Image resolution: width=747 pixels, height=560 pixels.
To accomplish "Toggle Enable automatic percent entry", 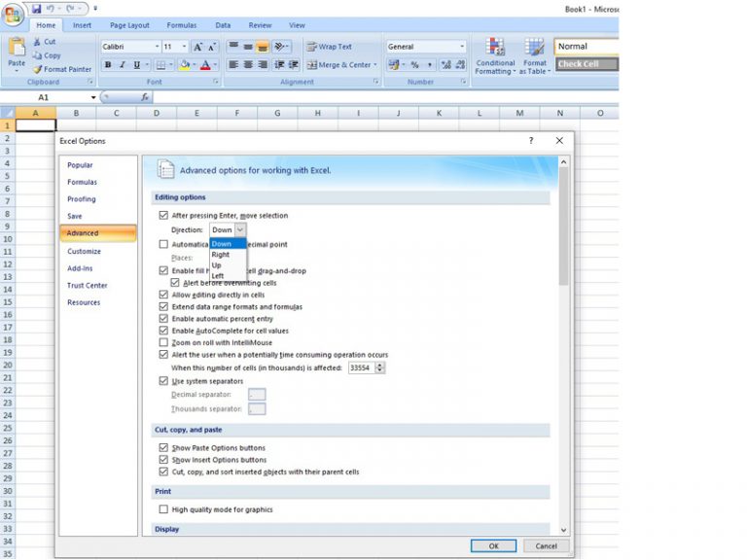I will (x=163, y=319).
